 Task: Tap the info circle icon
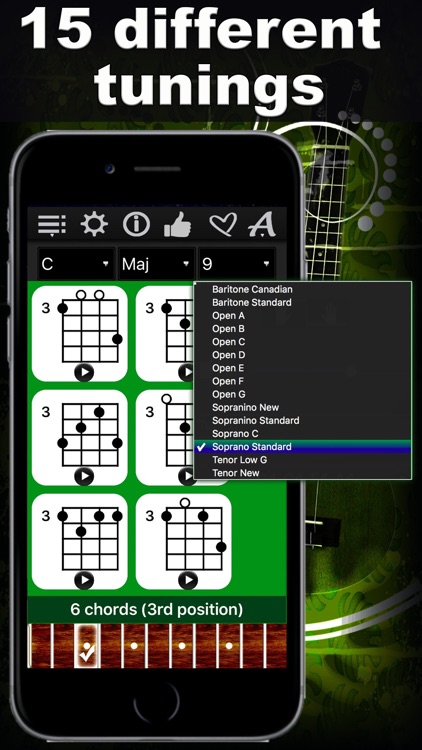136,224
